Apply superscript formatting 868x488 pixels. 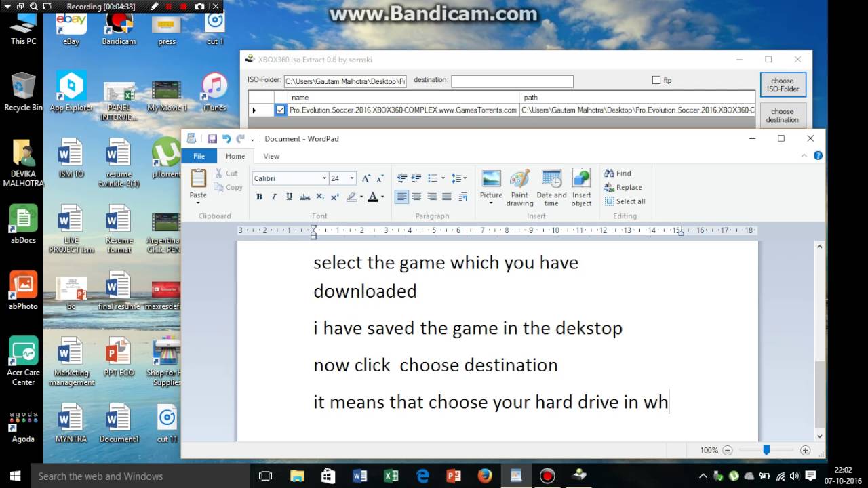click(x=334, y=197)
